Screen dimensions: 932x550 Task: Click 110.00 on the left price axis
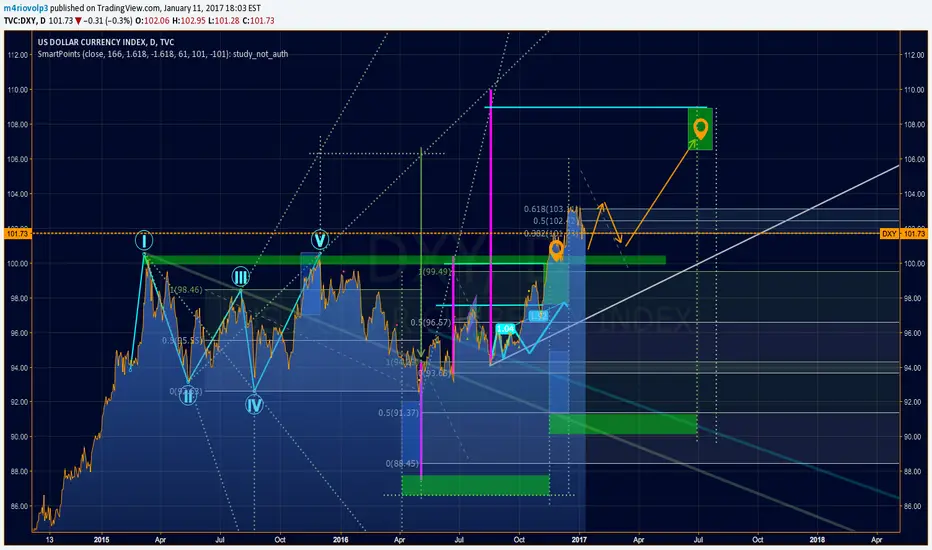(17, 90)
